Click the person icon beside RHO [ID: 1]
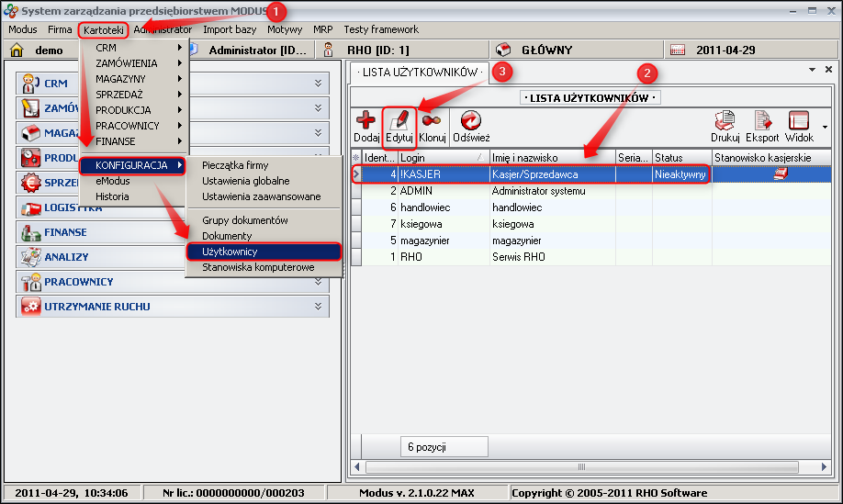This screenshot has width=843, height=504. tap(328, 50)
